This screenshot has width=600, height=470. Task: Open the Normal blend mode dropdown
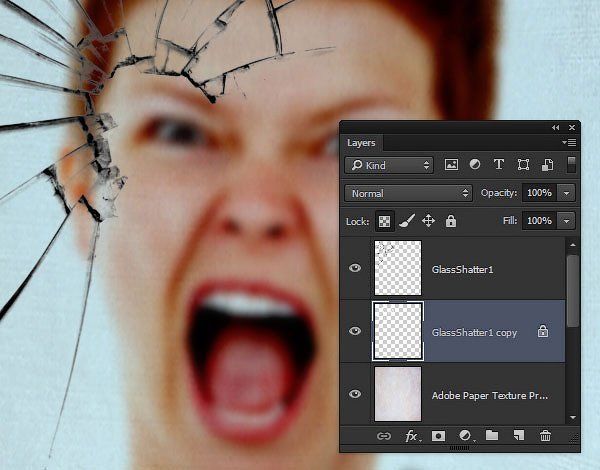[408, 193]
